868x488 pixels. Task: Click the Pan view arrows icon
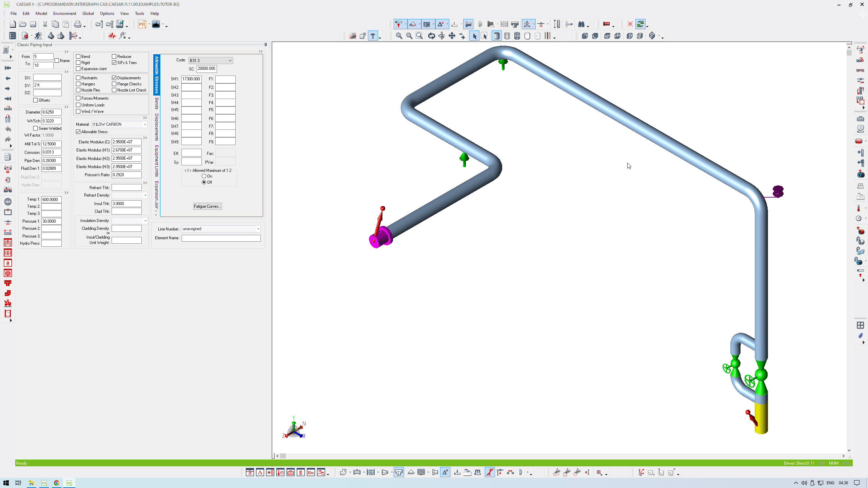click(x=452, y=36)
